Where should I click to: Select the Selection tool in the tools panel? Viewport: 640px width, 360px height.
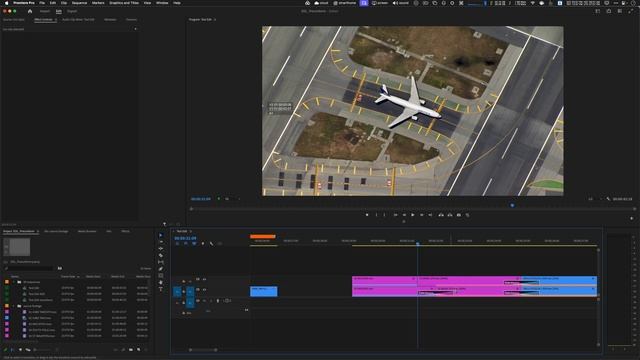pyautogui.click(x=160, y=235)
